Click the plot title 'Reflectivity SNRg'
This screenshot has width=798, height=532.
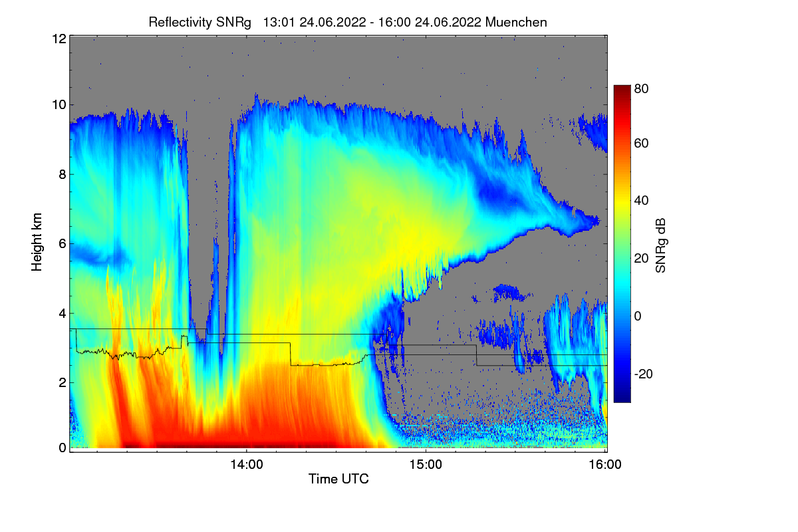(x=199, y=22)
